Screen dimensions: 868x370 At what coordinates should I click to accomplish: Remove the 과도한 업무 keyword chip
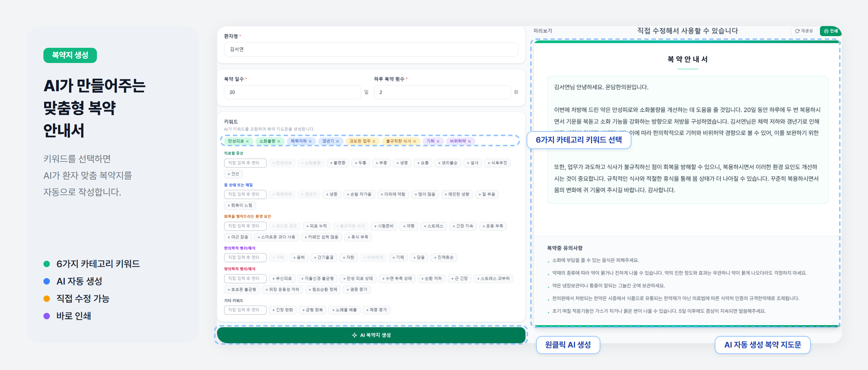pyautogui.click(x=374, y=141)
